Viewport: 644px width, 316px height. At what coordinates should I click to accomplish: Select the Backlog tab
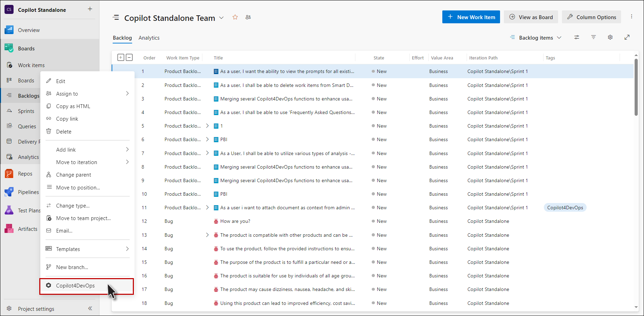(122, 38)
